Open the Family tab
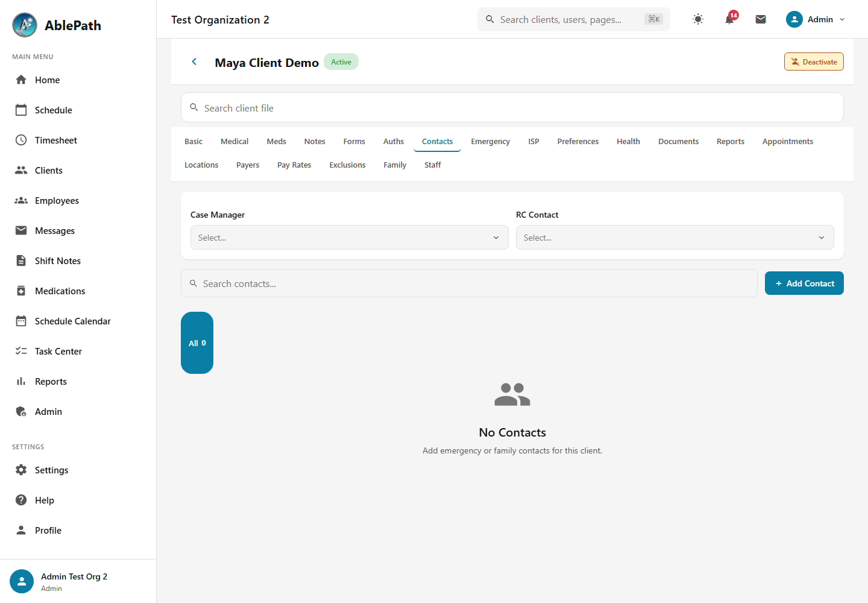The image size is (868, 603). click(x=395, y=165)
